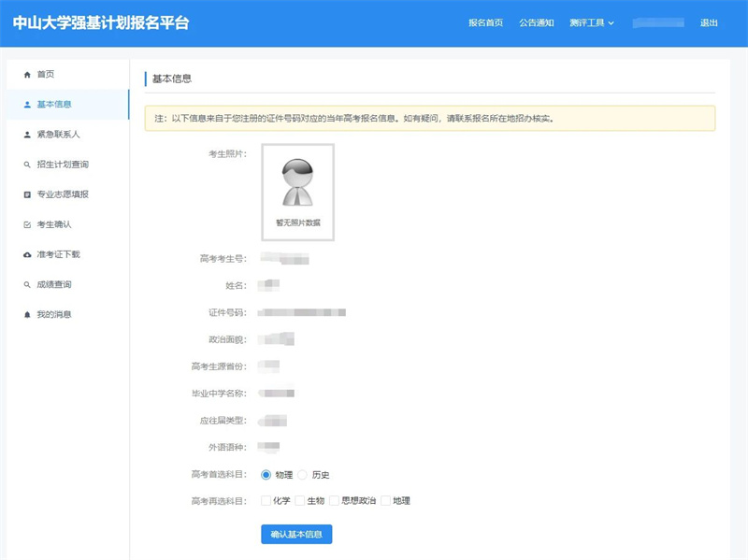Open 招生计划查询 in the sidebar
The image size is (748, 560).
[67, 165]
